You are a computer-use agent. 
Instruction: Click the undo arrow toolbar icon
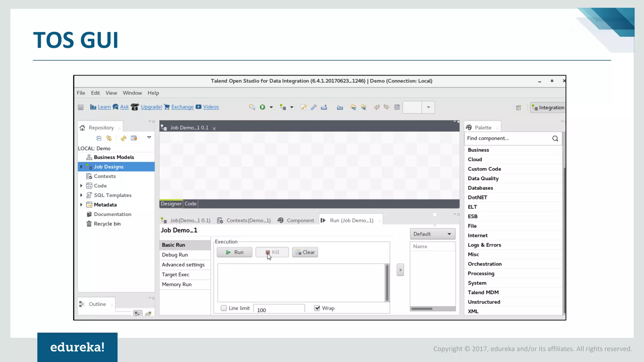pos(376,107)
